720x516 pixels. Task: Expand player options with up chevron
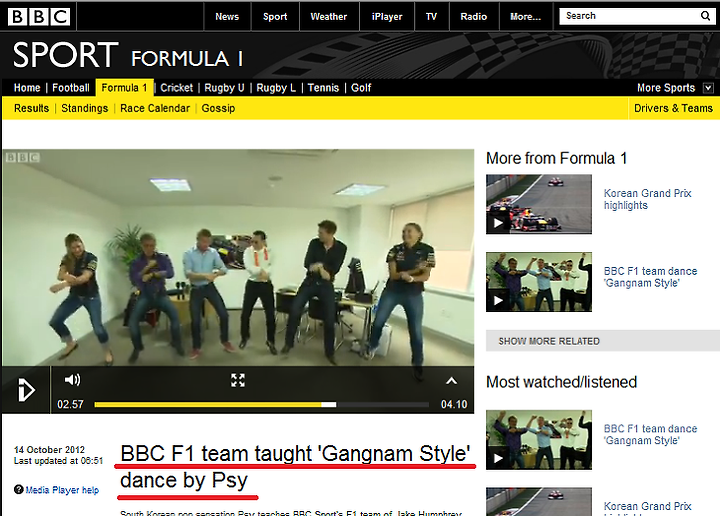point(451,381)
